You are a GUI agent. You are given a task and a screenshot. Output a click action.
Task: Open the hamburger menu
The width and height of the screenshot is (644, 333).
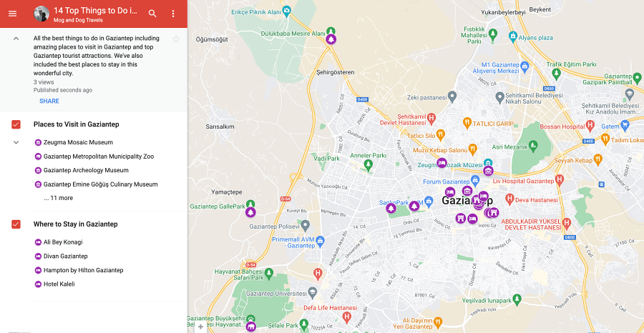[x=12, y=14]
